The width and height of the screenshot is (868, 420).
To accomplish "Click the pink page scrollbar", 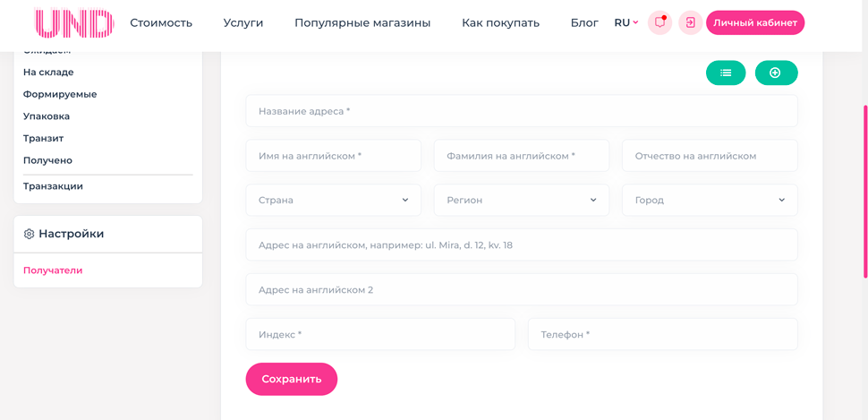I will tap(865, 191).
